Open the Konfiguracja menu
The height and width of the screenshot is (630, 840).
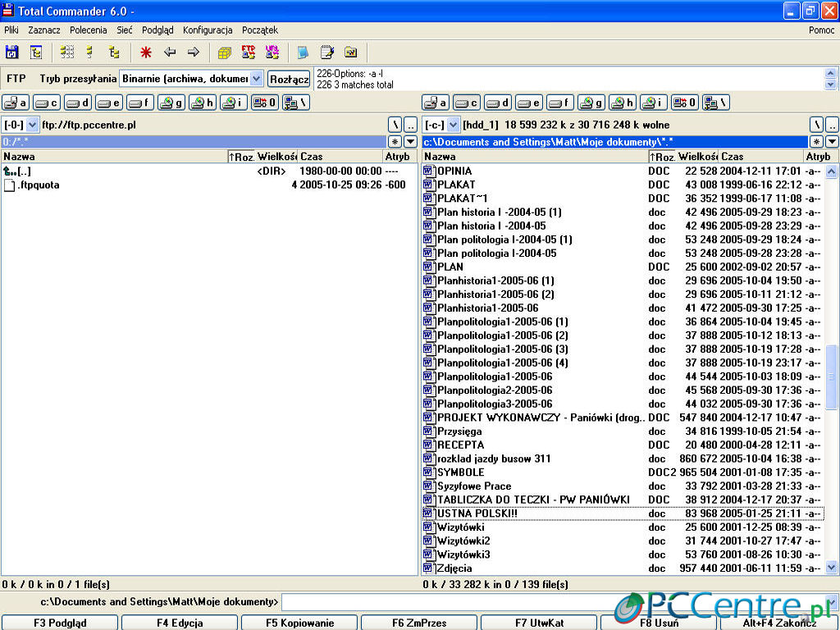(x=208, y=30)
